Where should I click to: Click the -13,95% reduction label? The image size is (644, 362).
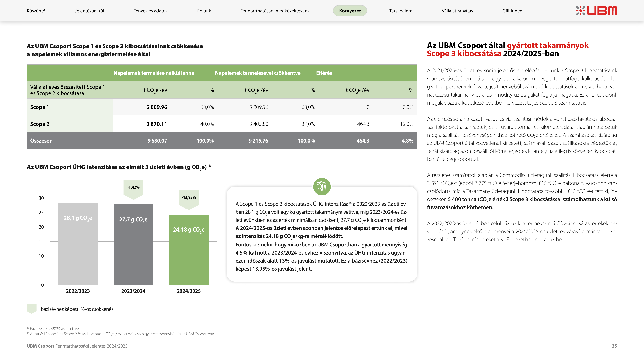189,197
